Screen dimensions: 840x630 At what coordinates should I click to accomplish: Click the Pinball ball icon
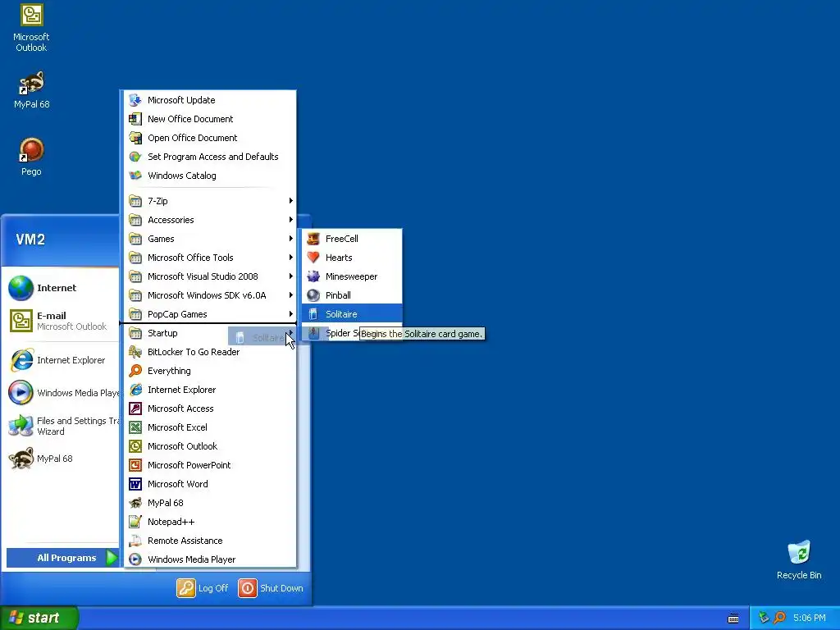coord(313,295)
